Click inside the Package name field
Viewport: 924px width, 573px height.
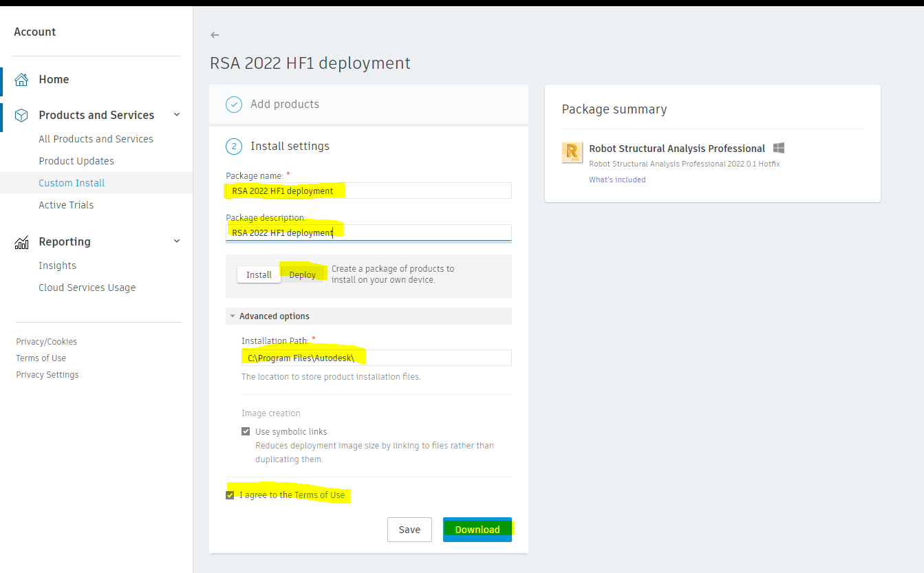click(x=368, y=190)
